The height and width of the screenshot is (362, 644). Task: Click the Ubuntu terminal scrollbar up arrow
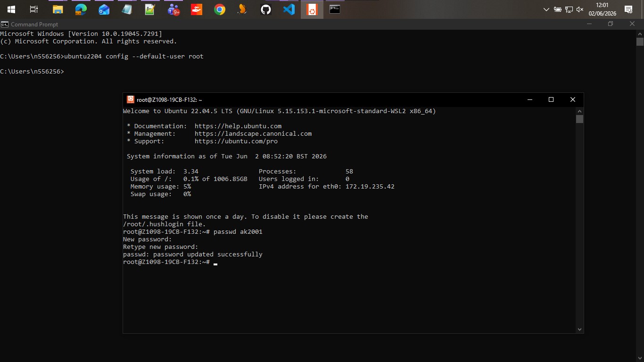580,111
